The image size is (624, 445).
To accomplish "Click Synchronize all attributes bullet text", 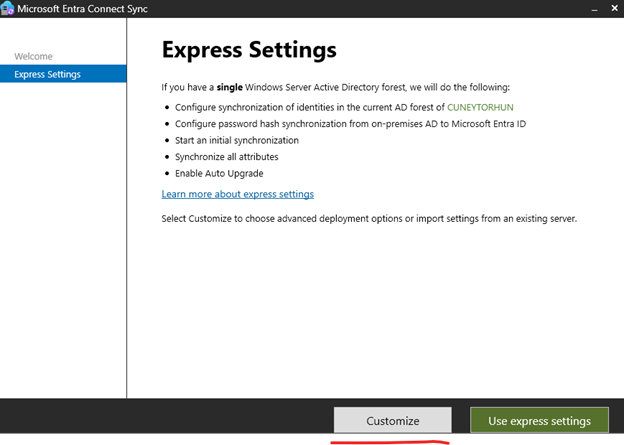I will click(x=227, y=157).
